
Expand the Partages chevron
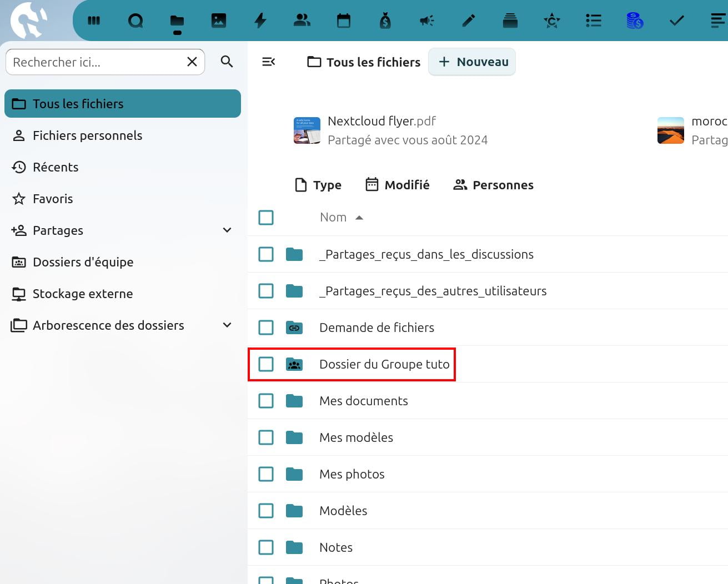[x=227, y=230]
